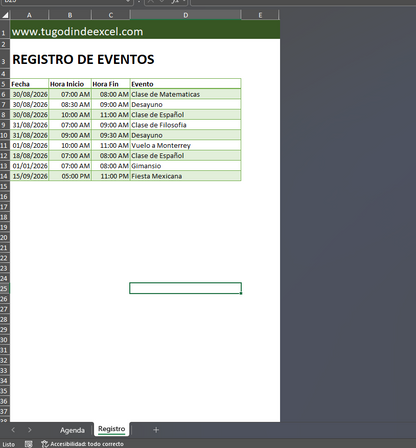Open Accesibilidad: todo correcto status

coord(82,444)
